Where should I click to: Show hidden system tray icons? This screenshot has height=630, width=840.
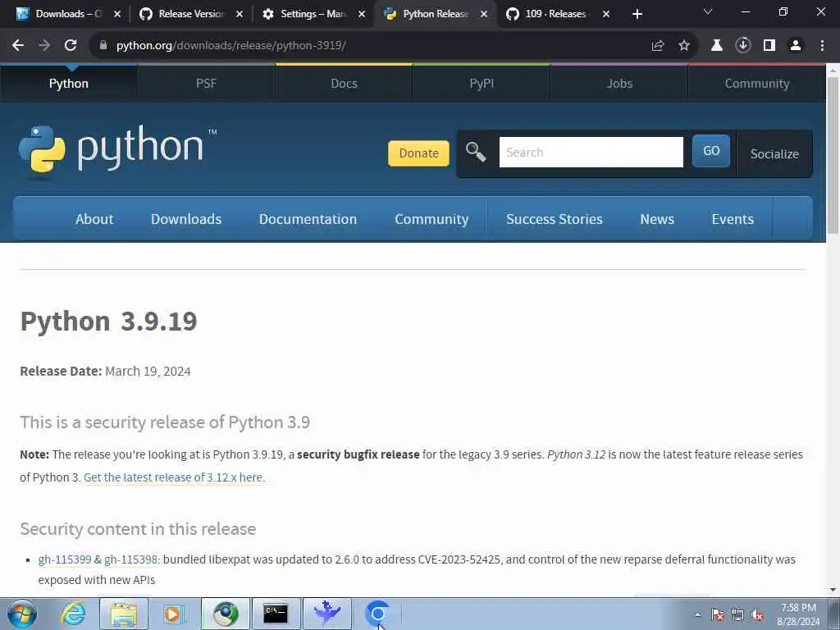[x=697, y=615]
